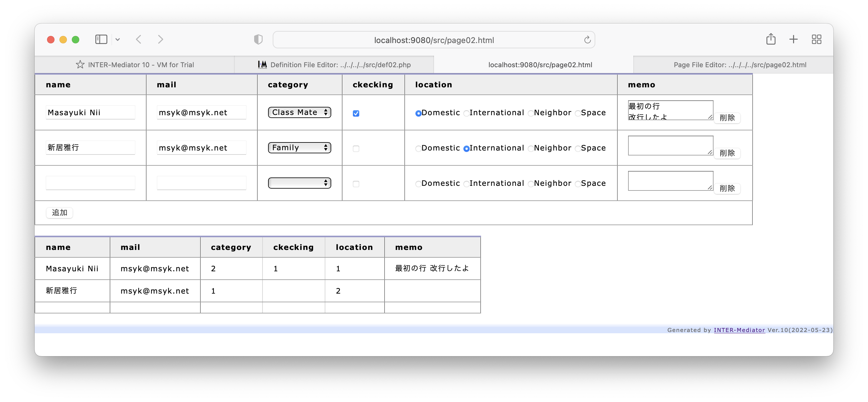Screen dimensions: 868x402
Task: Select Space radio in the empty row
Action: tap(578, 184)
